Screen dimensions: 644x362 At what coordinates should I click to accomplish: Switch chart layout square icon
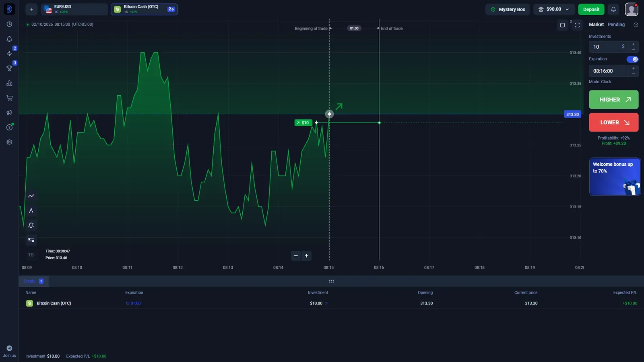pyautogui.click(x=562, y=25)
